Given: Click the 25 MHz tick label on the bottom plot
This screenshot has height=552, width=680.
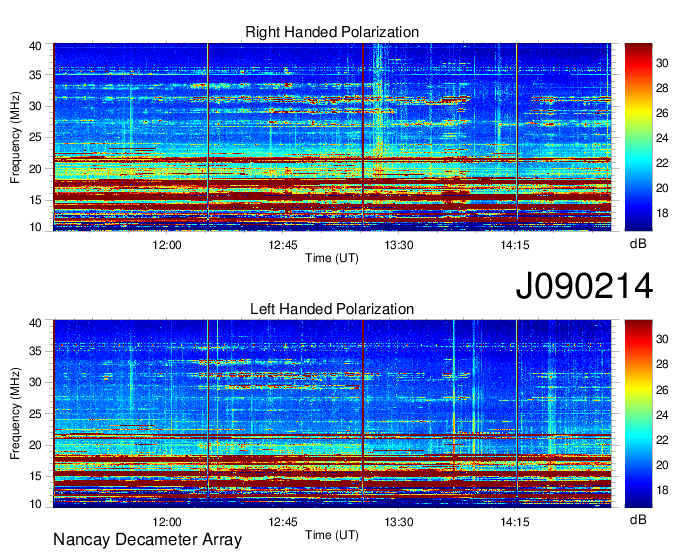Looking at the screenshot, I should [x=35, y=414].
